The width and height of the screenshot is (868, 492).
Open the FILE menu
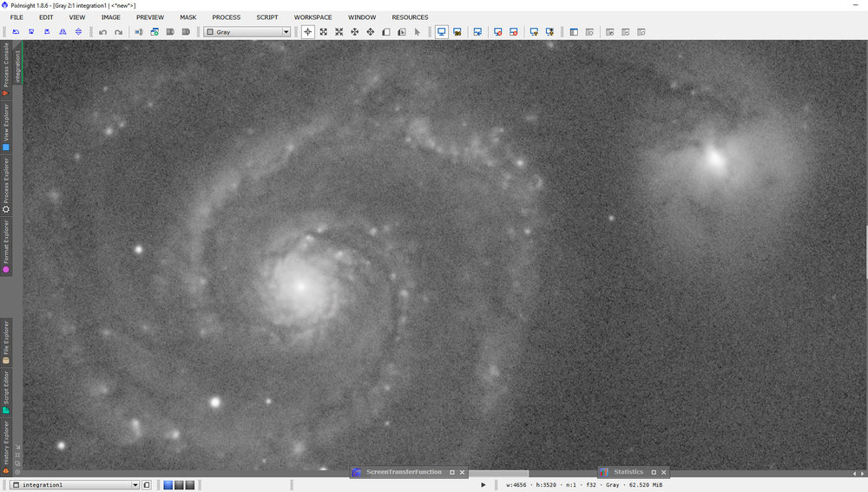(16, 17)
